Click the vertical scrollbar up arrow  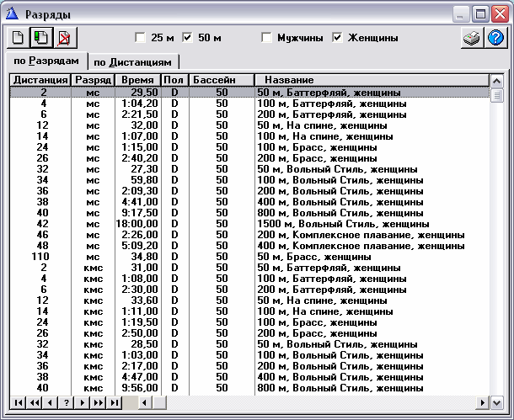point(497,79)
